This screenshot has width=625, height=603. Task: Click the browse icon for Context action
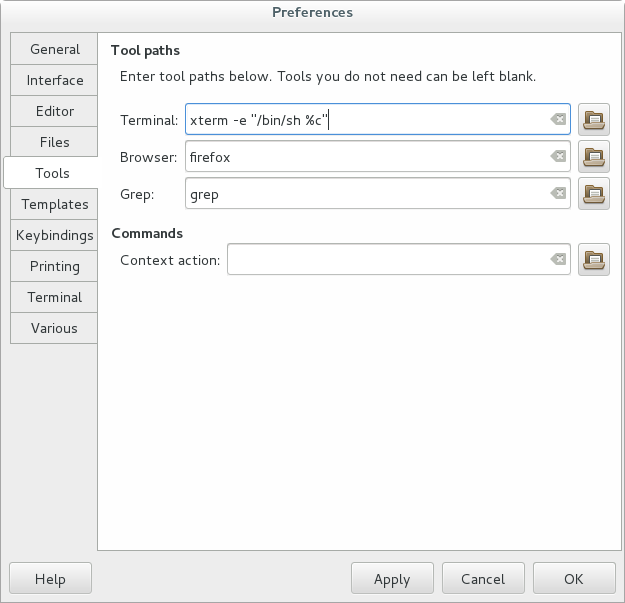point(594,260)
